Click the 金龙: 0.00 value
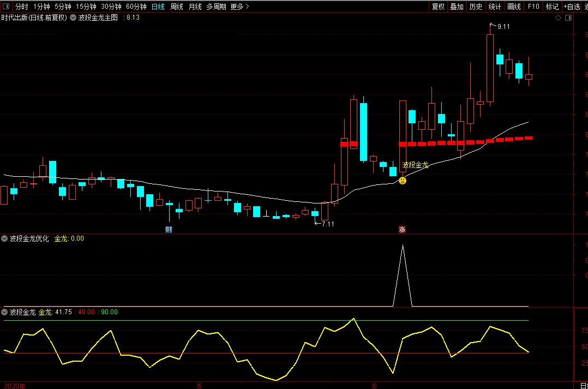Screen dimensions: 588x389 [69, 238]
